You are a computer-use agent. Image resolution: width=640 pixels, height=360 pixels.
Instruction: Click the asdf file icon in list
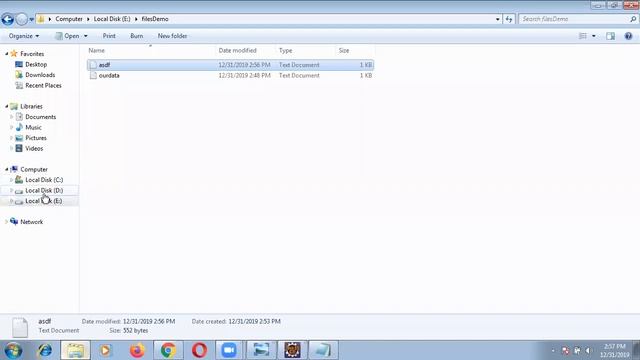coord(93,65)
